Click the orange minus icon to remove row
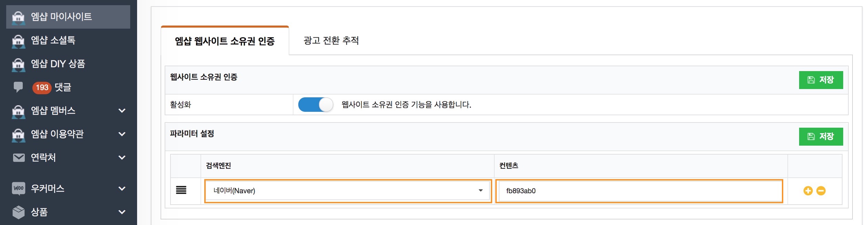This screenshot has height=225, width=868. click(821, 191)
